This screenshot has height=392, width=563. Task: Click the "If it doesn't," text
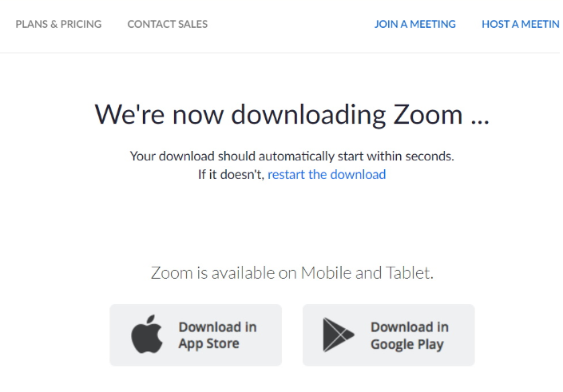coord(232,175)
